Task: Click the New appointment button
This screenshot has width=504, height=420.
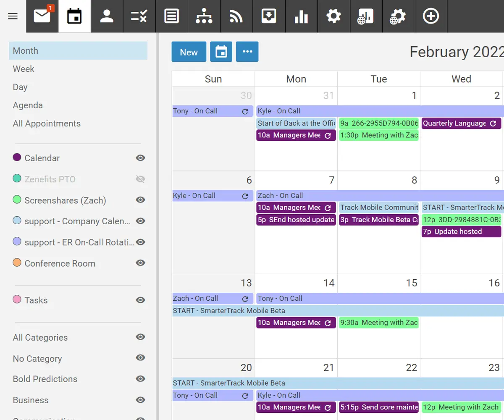Action: point(189,52)
